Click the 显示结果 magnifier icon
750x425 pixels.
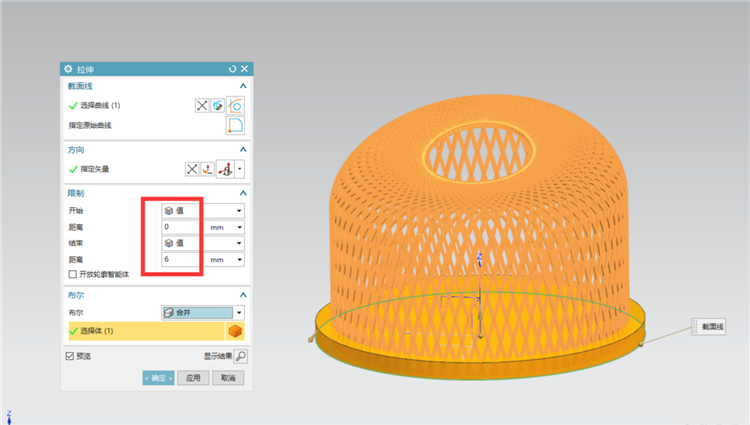(241, 356)
